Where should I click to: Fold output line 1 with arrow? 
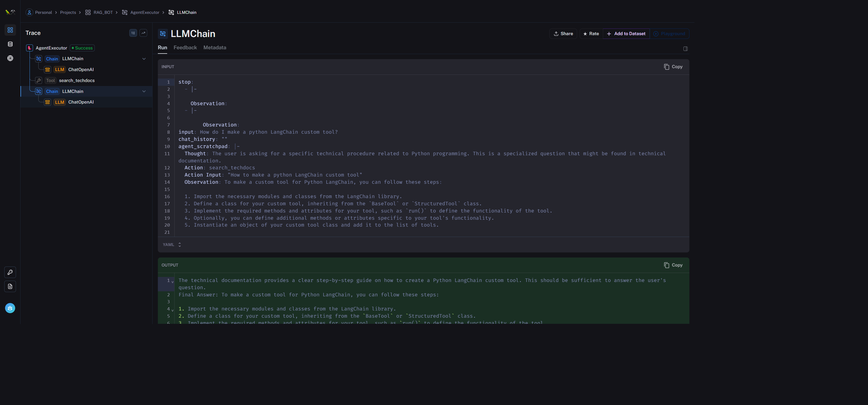pos(172,282)
